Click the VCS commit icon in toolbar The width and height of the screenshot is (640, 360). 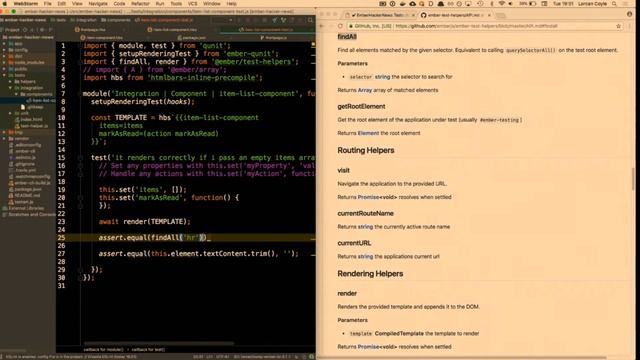[x=283, y=20]
